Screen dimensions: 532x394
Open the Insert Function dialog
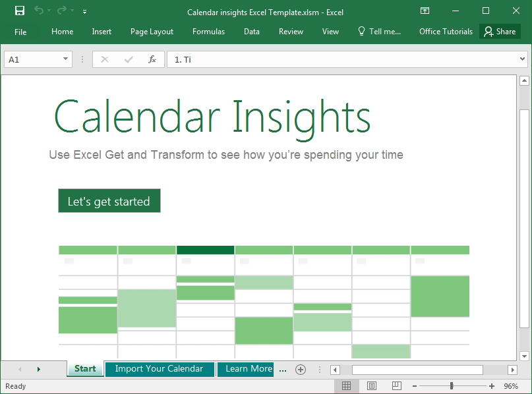(x=152, y=59)
